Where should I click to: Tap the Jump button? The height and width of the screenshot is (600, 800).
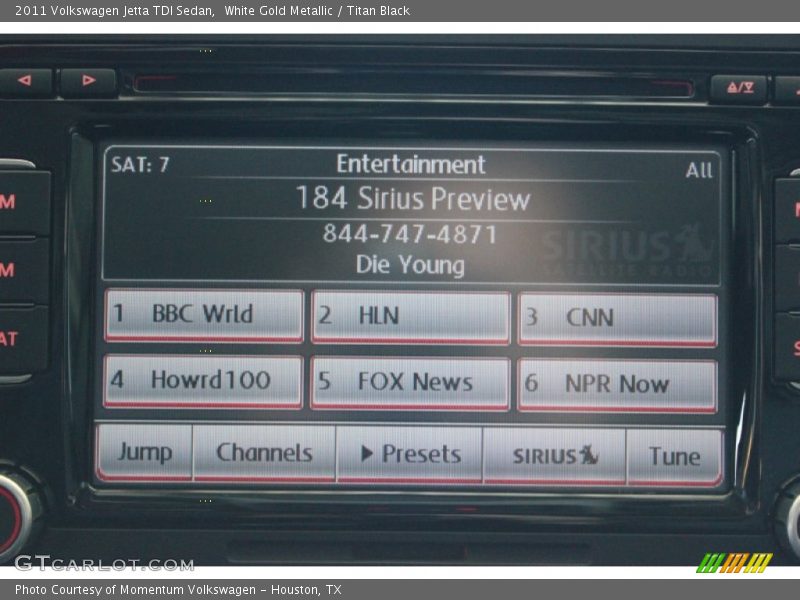tap(144, 452)
